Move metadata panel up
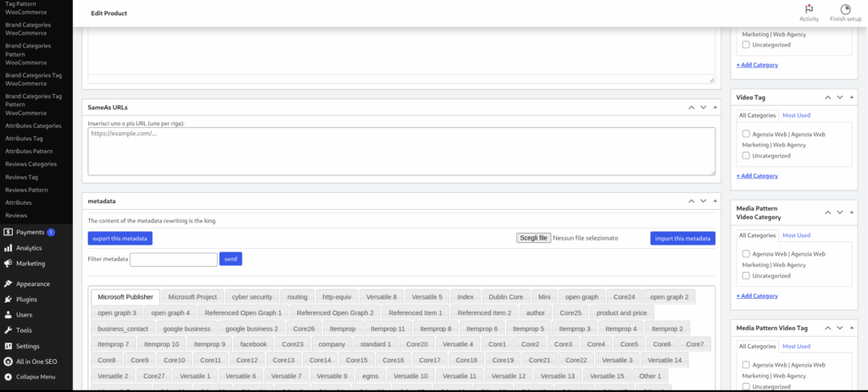The height and width of the screenshot is (392, 868). (692, 202)
